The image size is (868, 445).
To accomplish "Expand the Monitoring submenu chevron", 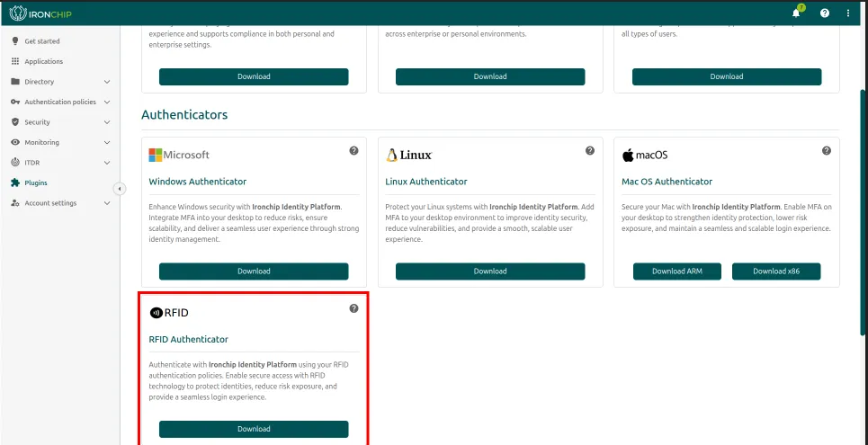I will click(107, 142).
